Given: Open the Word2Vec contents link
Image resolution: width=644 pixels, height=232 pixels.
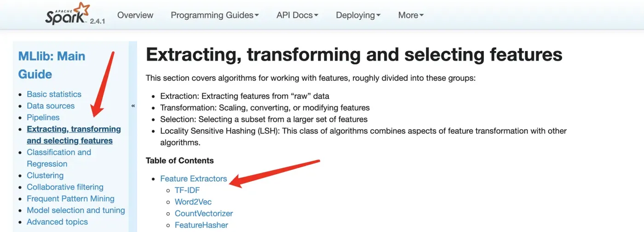Looking at the screenshot, I should click(x=193, y=202).
